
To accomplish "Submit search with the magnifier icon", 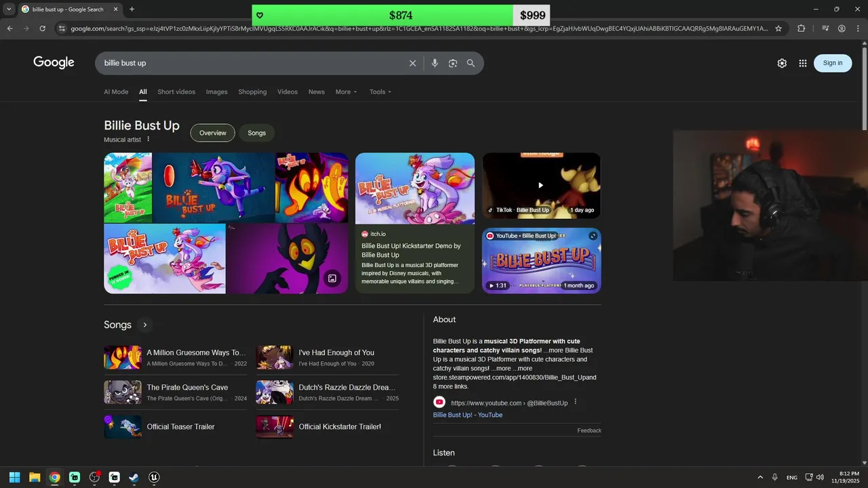I will [x=471, y=63].
